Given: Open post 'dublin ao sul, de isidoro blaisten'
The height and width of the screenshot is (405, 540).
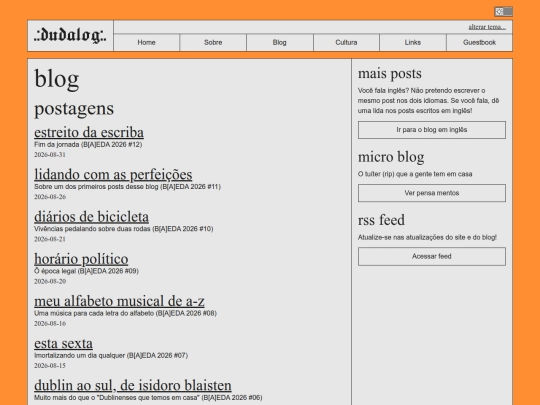Looking at the screenshot, I should [133, 386].
